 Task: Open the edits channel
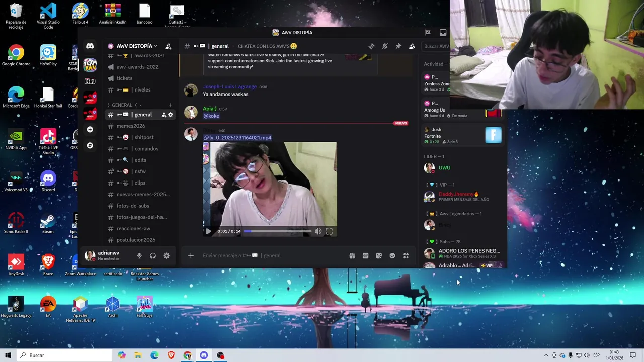coord(140,160)
